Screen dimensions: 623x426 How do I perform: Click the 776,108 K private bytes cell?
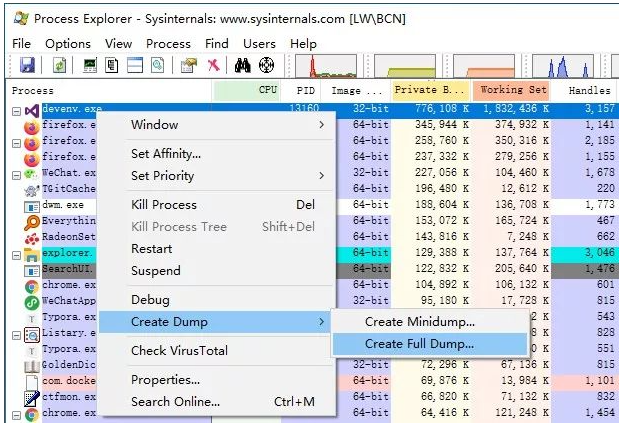(431, 108)
